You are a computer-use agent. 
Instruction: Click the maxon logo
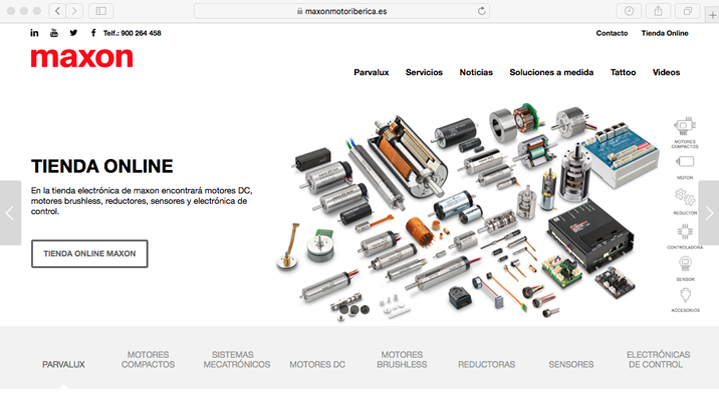coord(82,58)
